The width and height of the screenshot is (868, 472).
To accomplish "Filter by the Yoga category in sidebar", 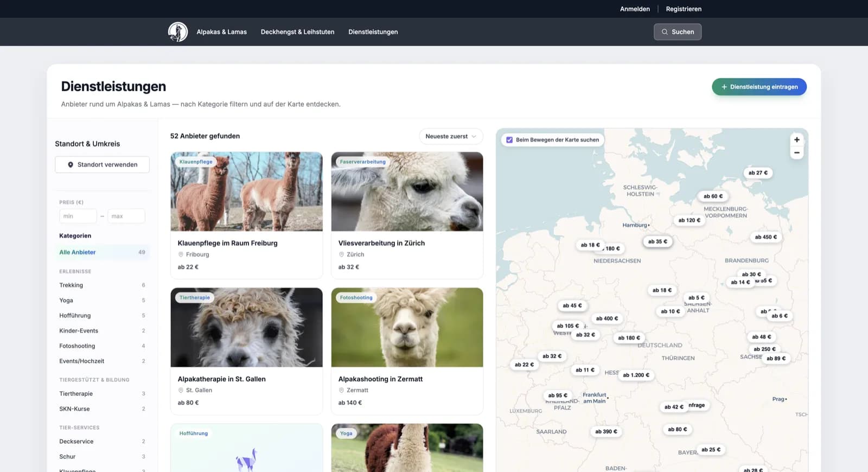I will coord(102,301).
